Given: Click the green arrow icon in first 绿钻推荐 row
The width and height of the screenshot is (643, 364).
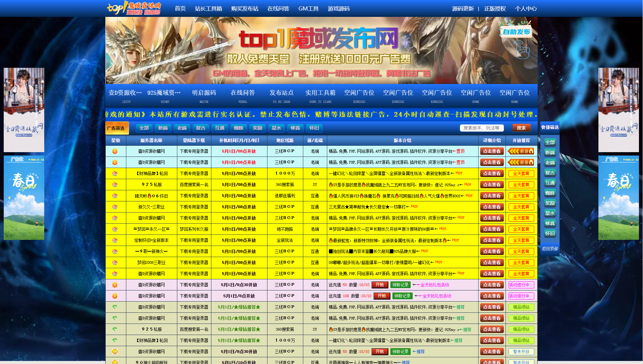Looking at the screenshot, I should point(115,307).
